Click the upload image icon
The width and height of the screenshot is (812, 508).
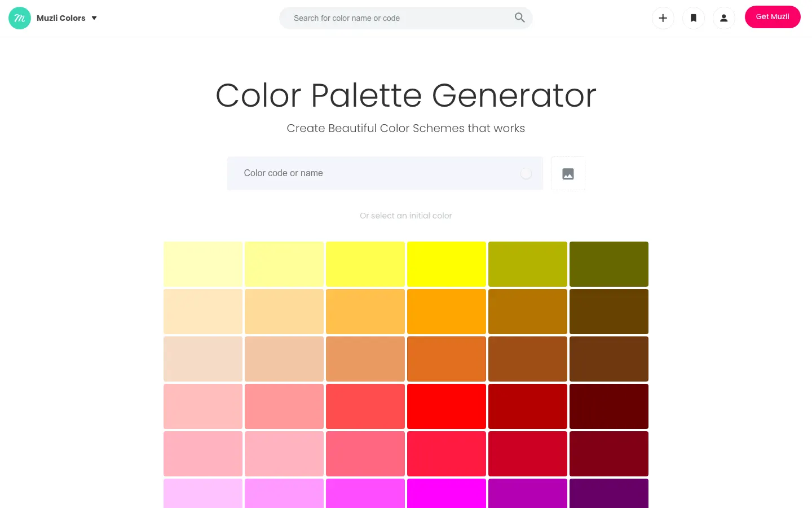pyautogui.click(x=568, y=174)
